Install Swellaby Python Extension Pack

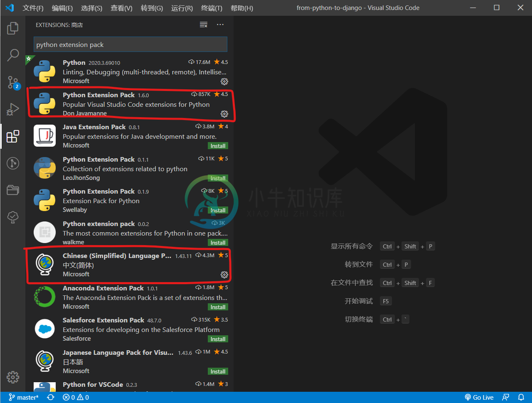[x=218, y=210]
